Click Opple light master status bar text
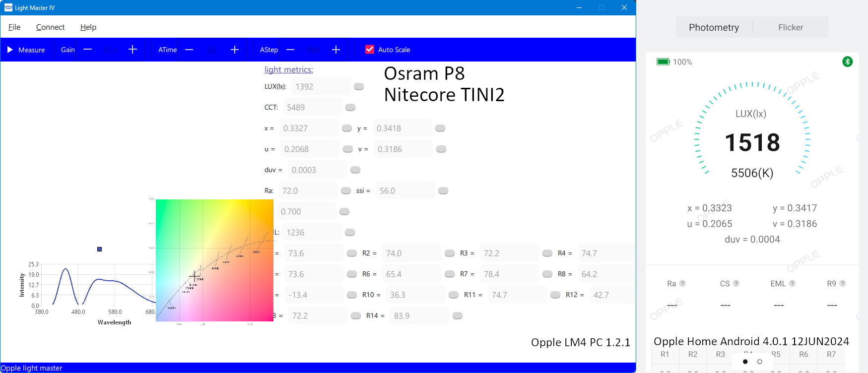Screen dimensions: 868x373 [31, 368]
